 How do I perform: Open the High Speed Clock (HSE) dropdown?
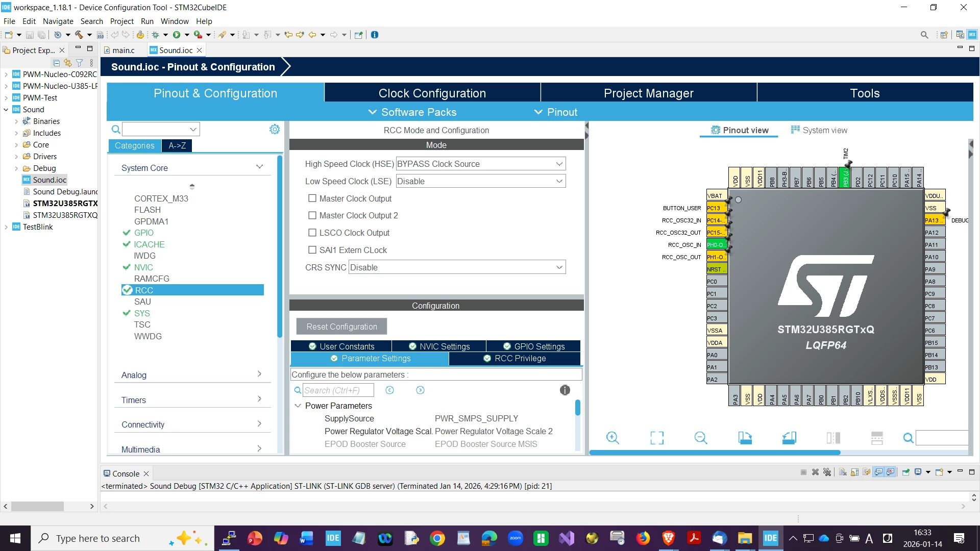pos(481,164)
